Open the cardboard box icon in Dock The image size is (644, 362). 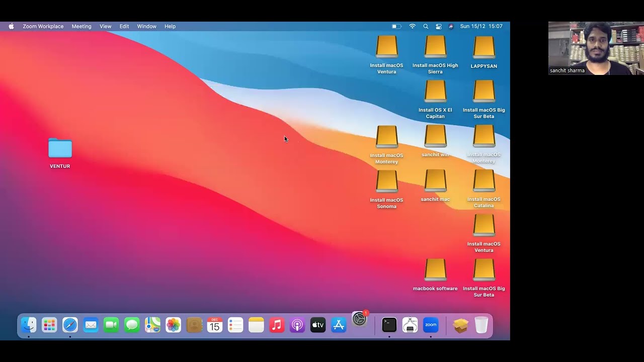click(460, 325)
